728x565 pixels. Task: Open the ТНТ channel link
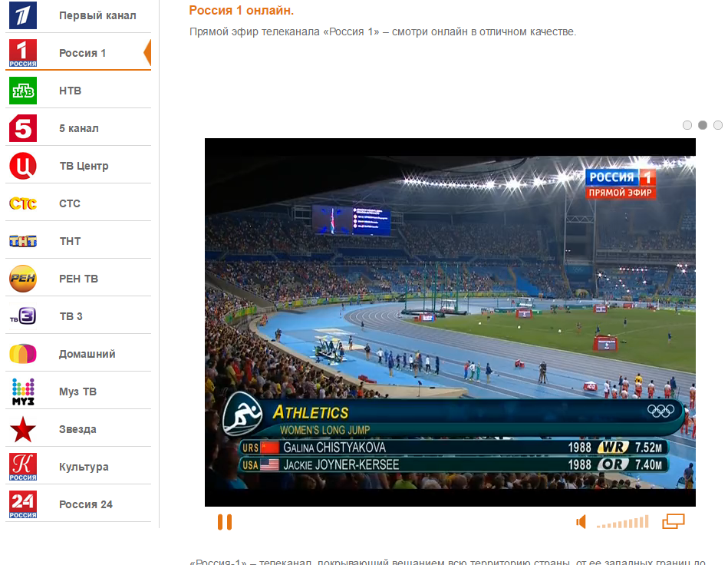(x=70, y=241)
